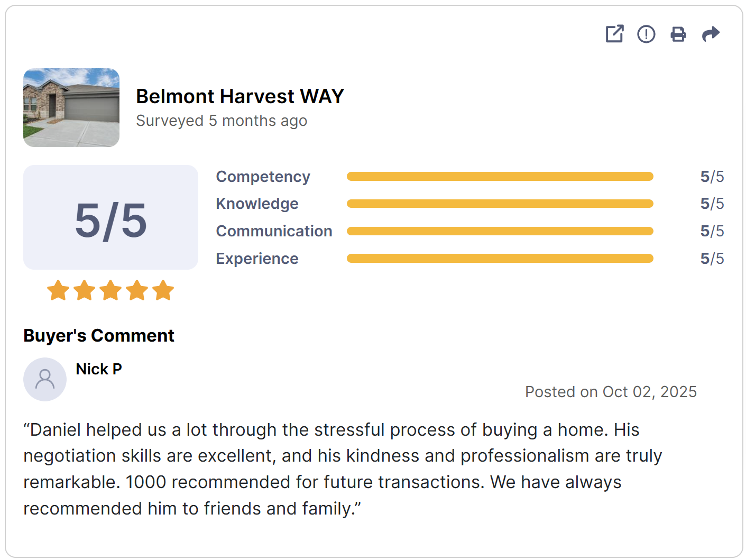746x560 pixels.
Task: Click the Surveyed 5 months ago text
Action: tap(222, 121)
